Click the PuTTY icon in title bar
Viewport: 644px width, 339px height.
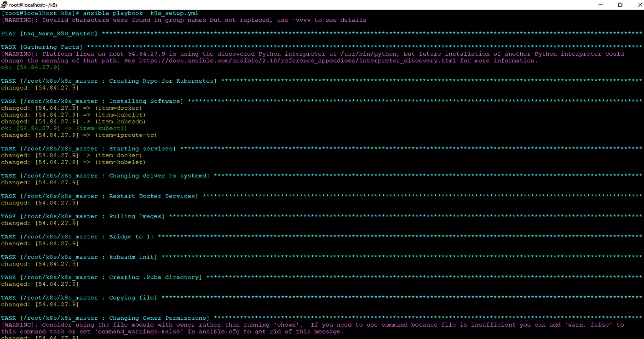tap(4, 5)
